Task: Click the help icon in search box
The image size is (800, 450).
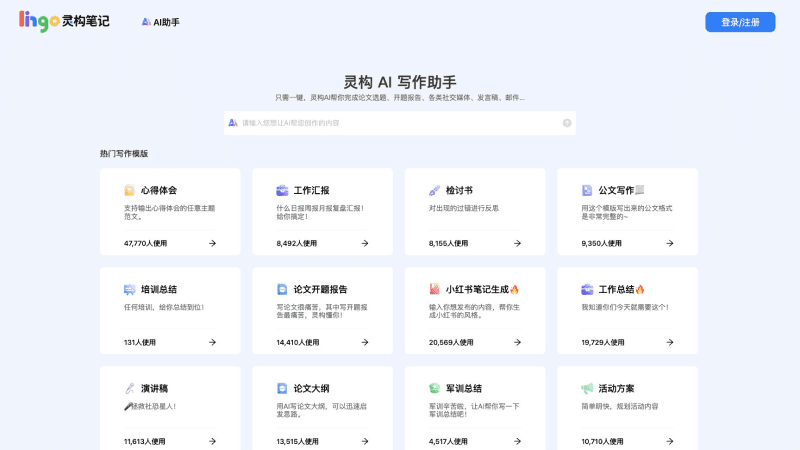Action: click(567, 123)
